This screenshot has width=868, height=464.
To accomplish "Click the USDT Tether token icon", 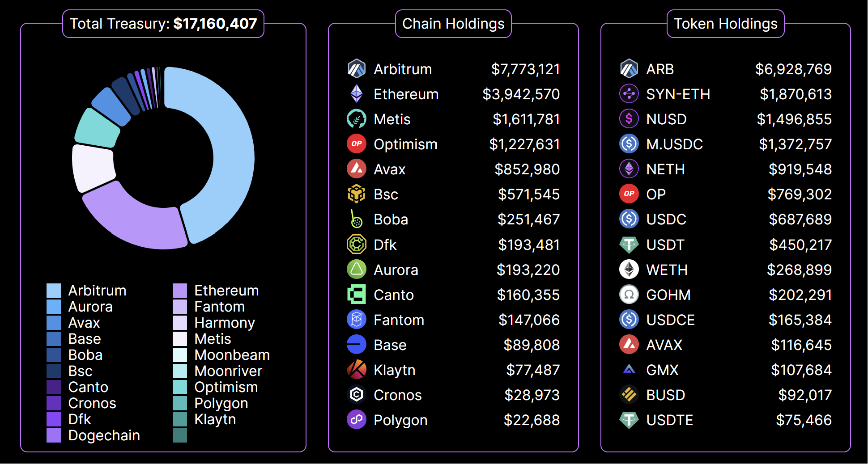I will (x=629, y=245).
